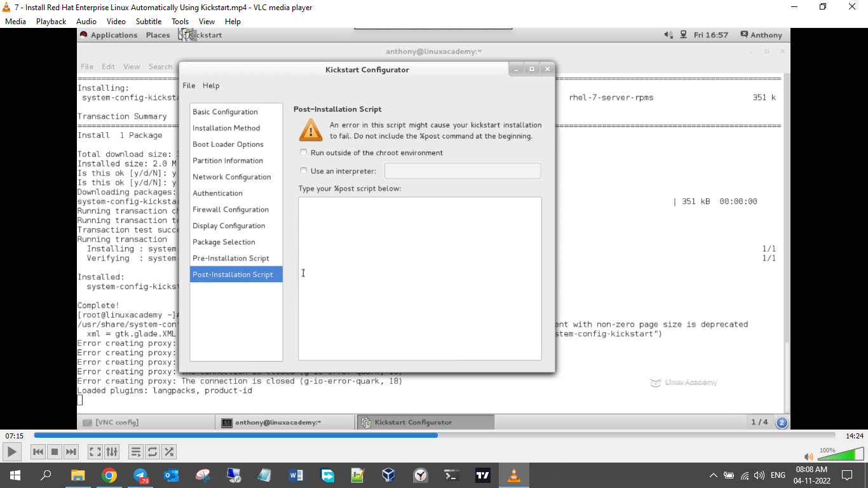Viewport: 868px width, 488px height.
Task: Select Post-Installation Script section
Action: click(236, 274)
